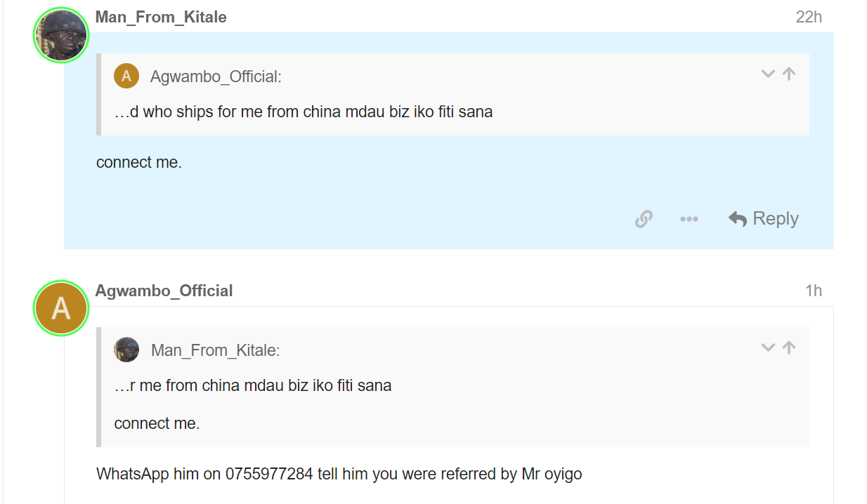The height and width of the screenshot is (504, 867).
Task: Click the 22h post timestamp
Action: click(808, 17)
